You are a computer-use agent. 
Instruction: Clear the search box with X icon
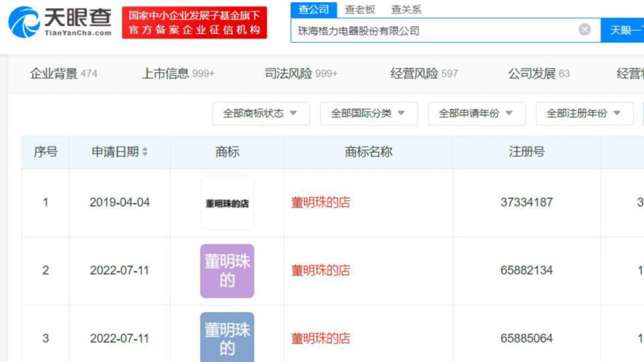pyautogui.click(x=585, y=30)
